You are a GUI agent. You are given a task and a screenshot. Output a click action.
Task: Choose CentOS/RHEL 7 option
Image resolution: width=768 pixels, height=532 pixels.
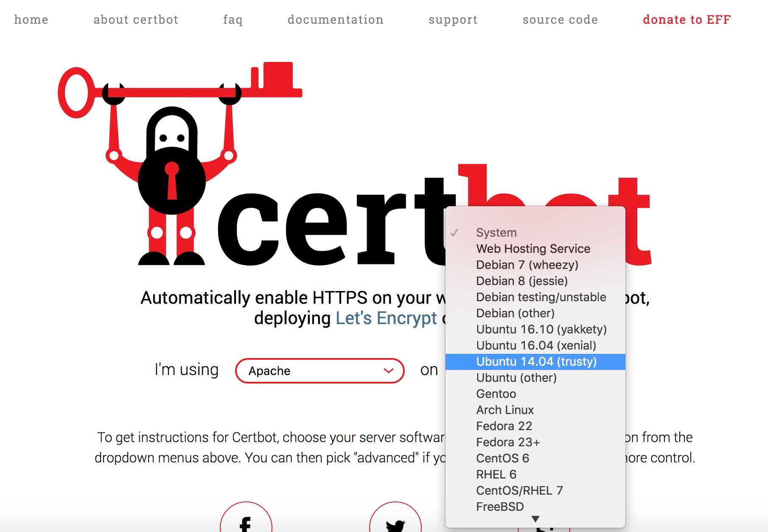click(x=535, y=490)
